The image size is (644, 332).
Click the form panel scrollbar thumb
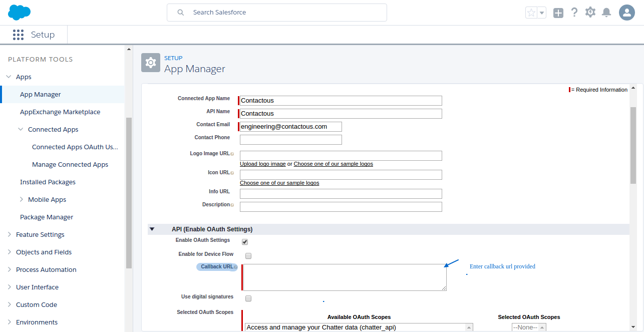(633, 145)
